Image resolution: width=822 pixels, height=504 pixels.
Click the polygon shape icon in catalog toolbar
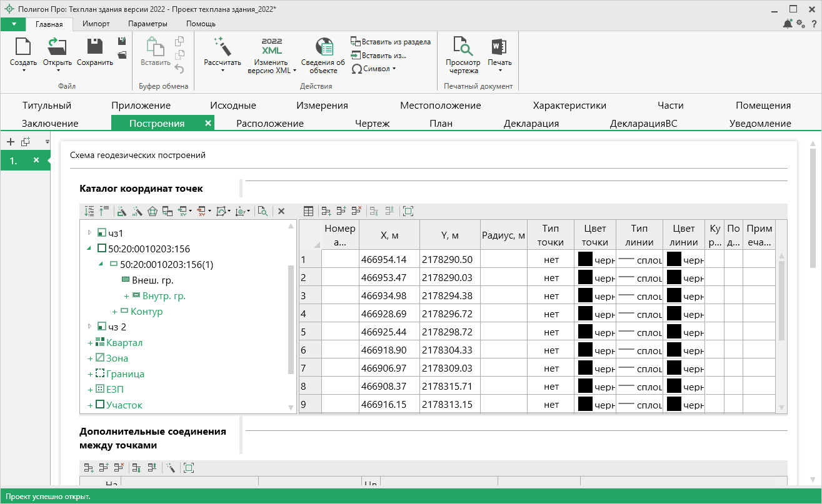153,211
